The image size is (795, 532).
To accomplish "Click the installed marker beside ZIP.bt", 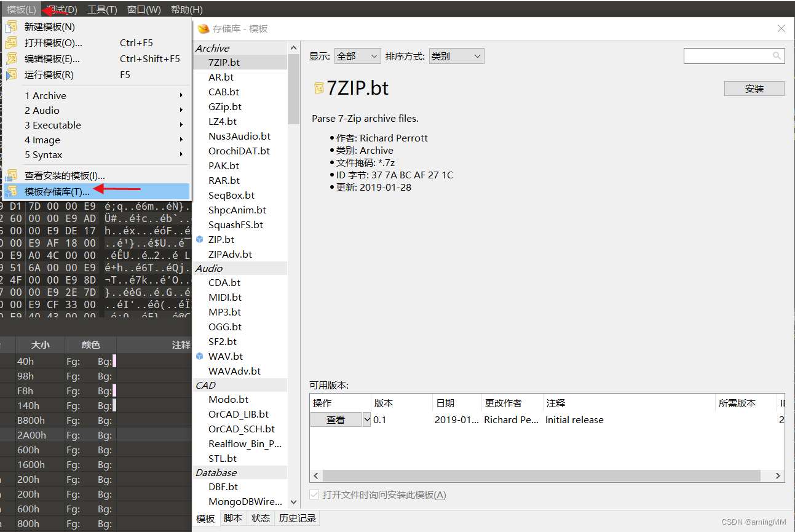I will [199, 239].
